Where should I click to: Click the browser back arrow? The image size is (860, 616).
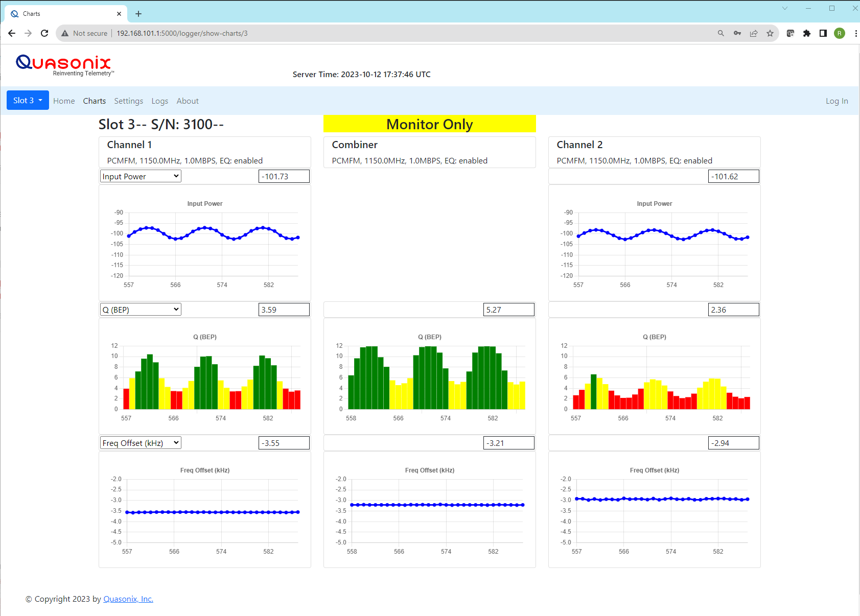click(11, 33)
